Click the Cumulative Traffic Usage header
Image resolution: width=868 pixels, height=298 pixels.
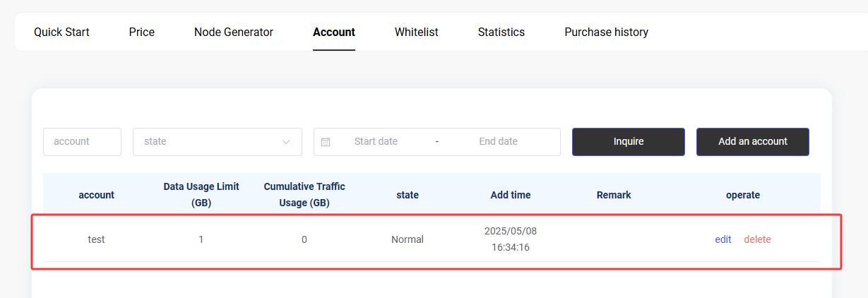click(304, 195)
